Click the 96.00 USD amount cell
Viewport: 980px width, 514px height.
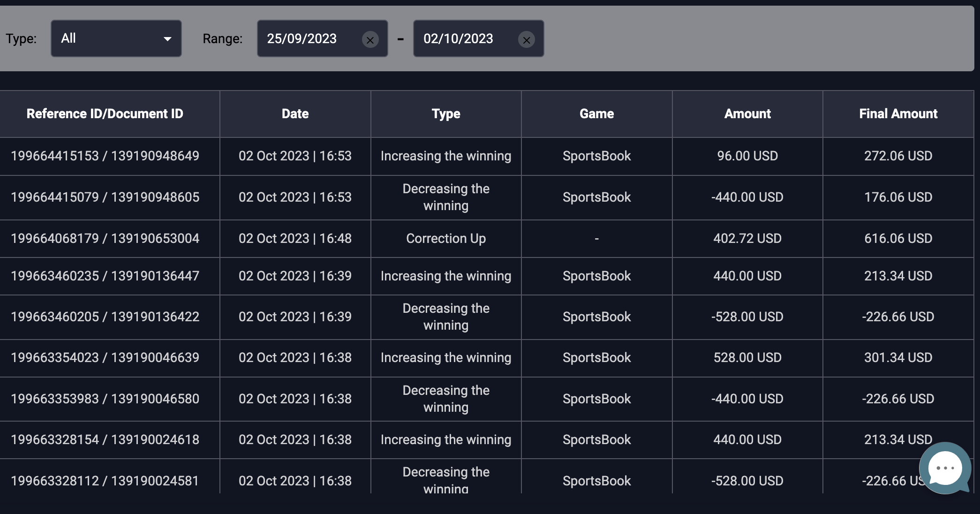click(747, 156)
